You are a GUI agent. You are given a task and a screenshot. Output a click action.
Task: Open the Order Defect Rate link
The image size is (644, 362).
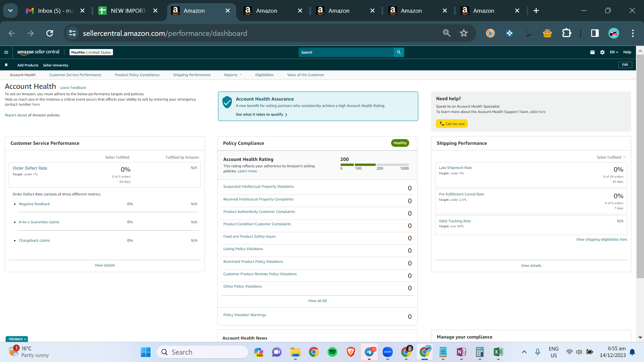30,168
